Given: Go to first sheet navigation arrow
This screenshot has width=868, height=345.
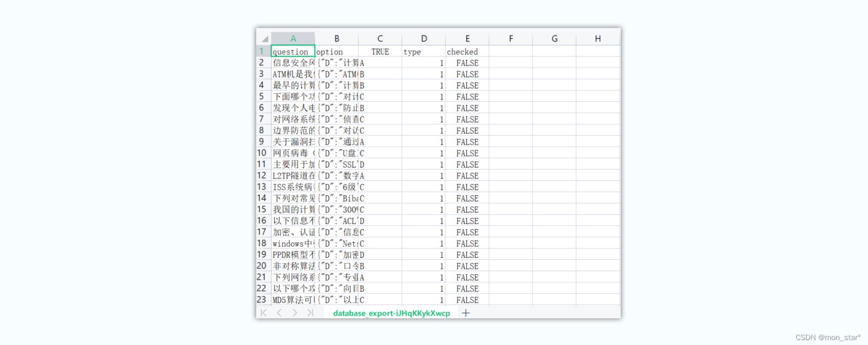Looking at the screenshot, I should 264,313.
